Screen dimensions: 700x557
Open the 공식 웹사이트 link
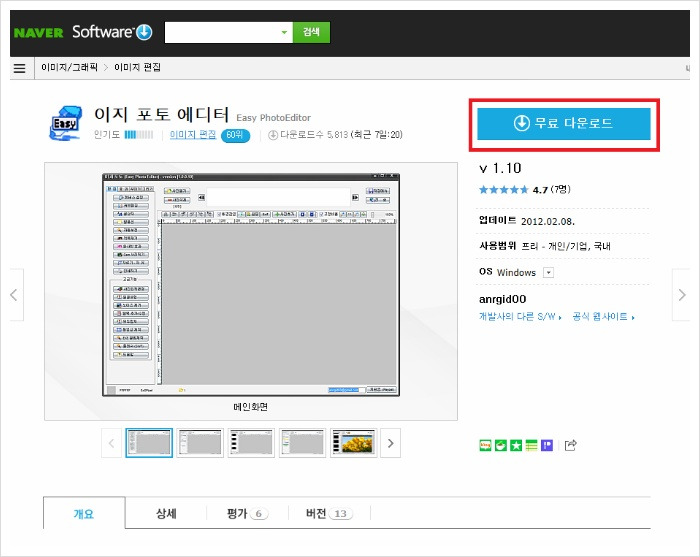coord(604,316)
